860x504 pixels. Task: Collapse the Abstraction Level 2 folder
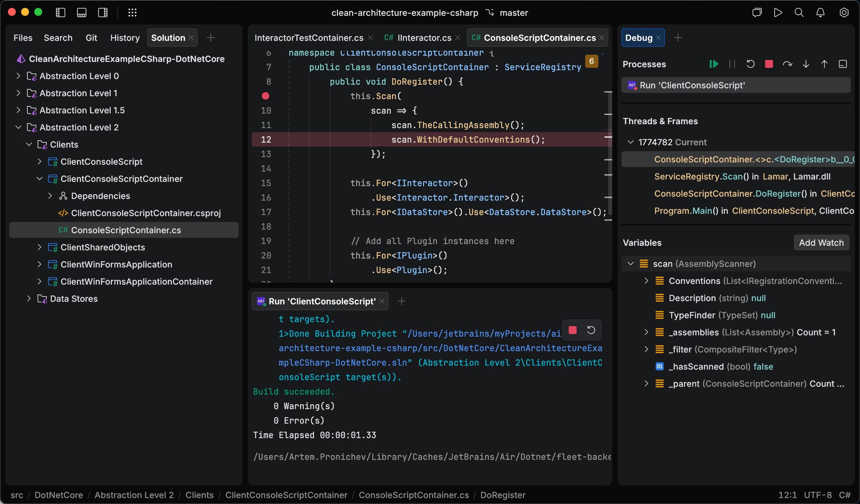point(18,127)
